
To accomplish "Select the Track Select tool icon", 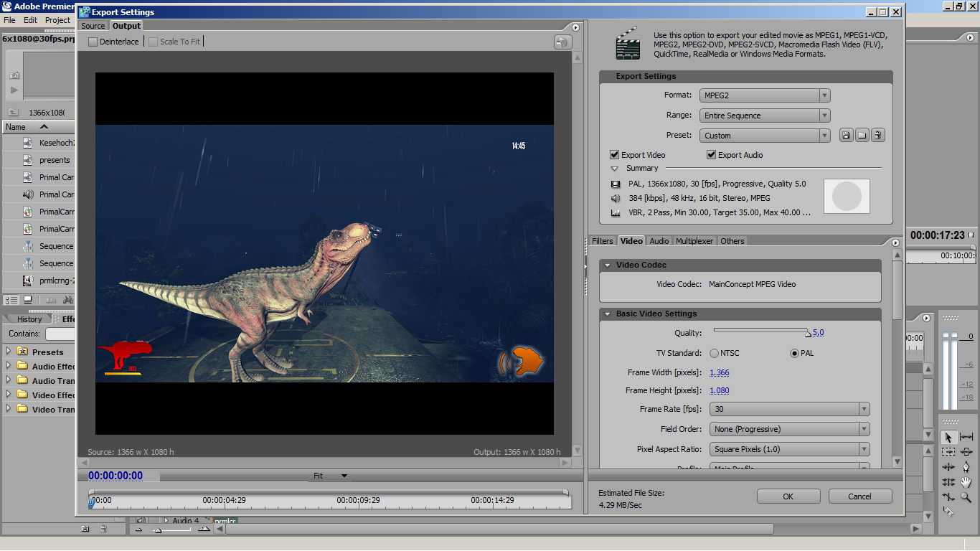I will (x=948, y=451).
